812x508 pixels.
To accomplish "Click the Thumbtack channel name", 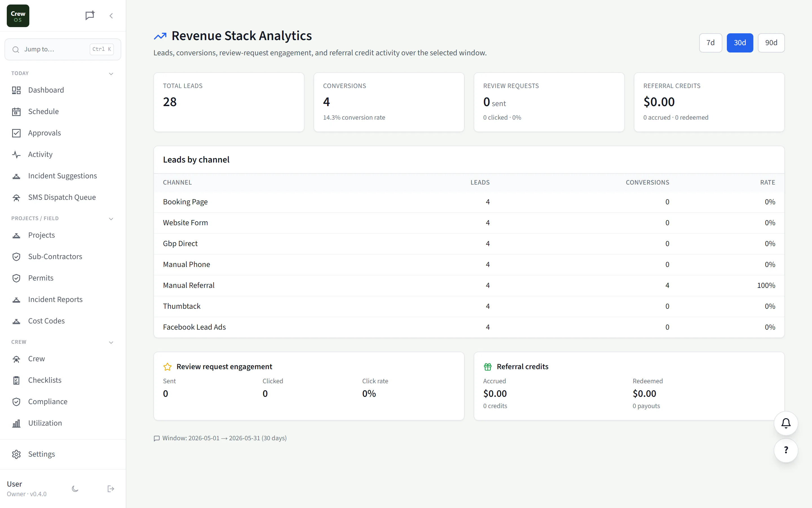I will (x=182, y=306).
